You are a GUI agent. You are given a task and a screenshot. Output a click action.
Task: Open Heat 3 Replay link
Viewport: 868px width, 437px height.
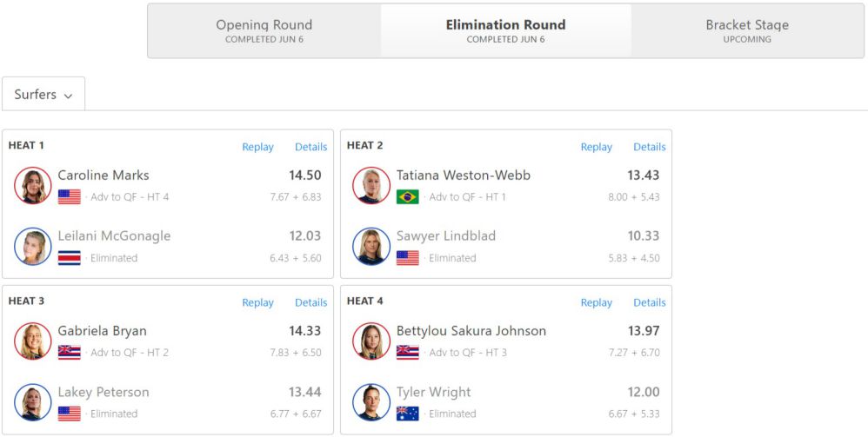tap(258, 302)
